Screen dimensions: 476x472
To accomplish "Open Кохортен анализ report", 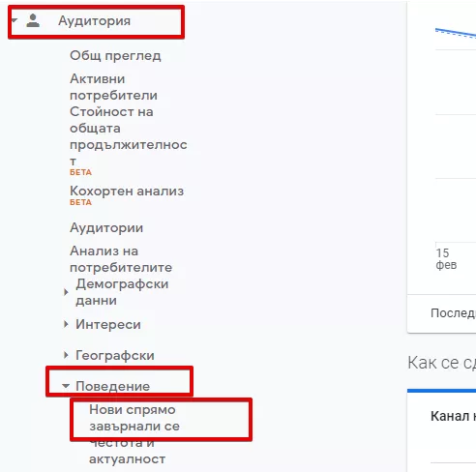I will 127,191.
